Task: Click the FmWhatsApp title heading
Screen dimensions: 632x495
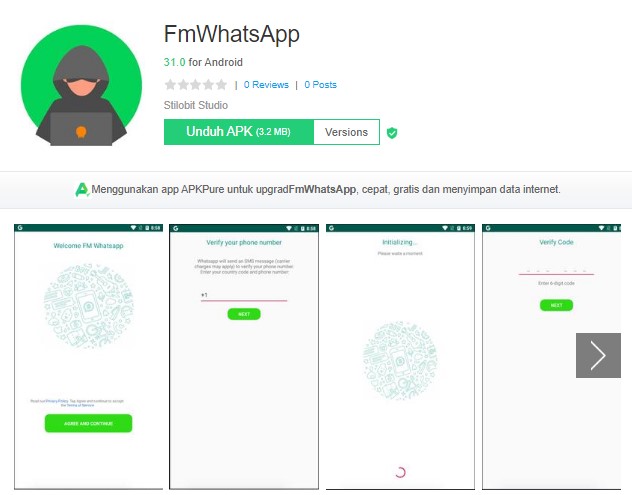Action: [232, 35]
